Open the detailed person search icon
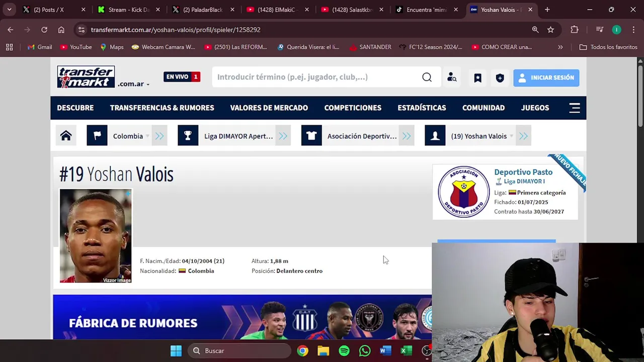Image resolution: width=644 pixels, height=362 pixels. click(x=452, y=77)
